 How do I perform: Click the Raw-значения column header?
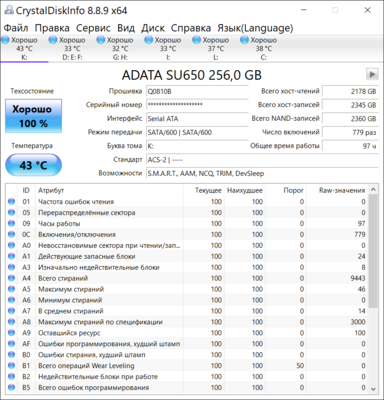pyautogui.click(x=338, y=190)
